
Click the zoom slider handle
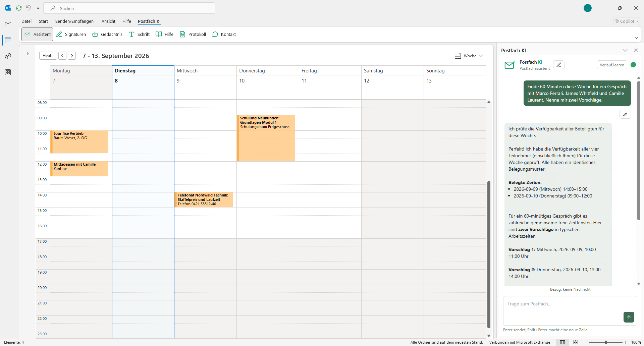click(x=606, y=342)
